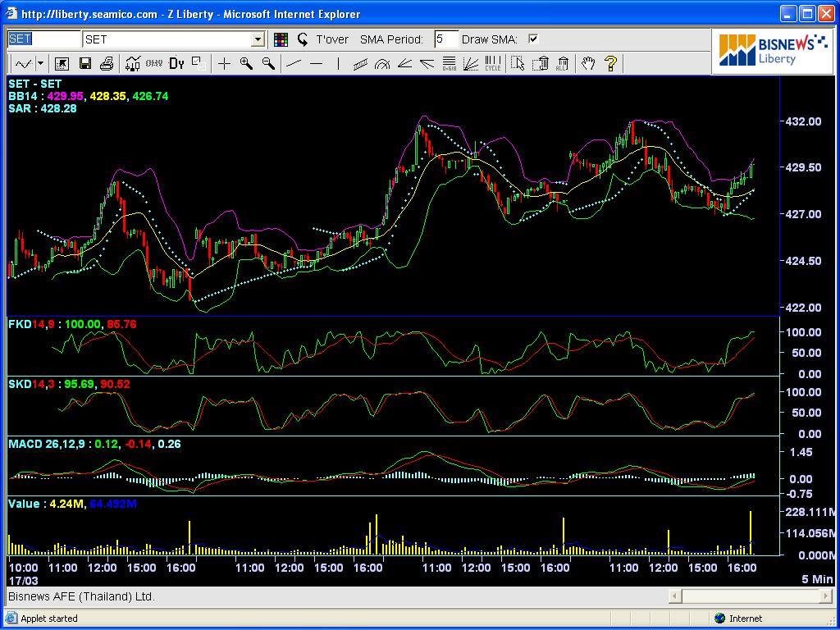Select the Fibonacci 0.618 retracement tool

pos(449,64)
